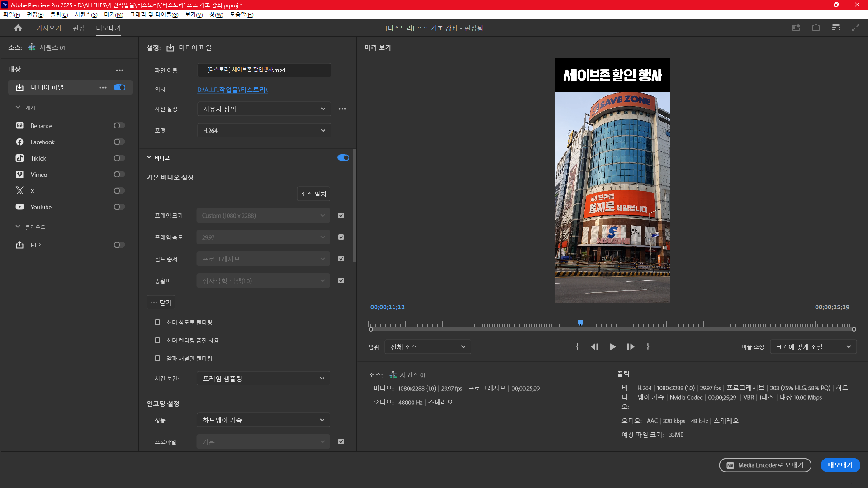This screenshot has height=488, width=868.
Task: Open the output location link
Action: click(x=232, y=90)
